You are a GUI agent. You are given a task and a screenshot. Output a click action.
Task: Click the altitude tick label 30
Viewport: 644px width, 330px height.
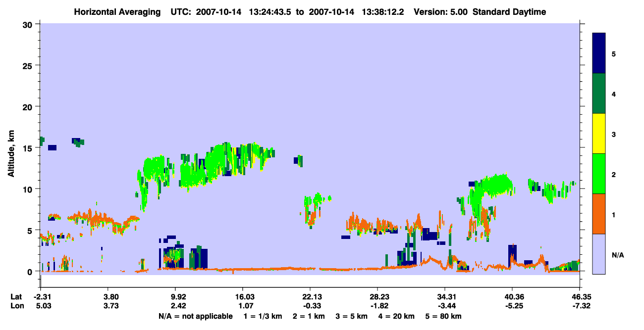pos(29,24)
